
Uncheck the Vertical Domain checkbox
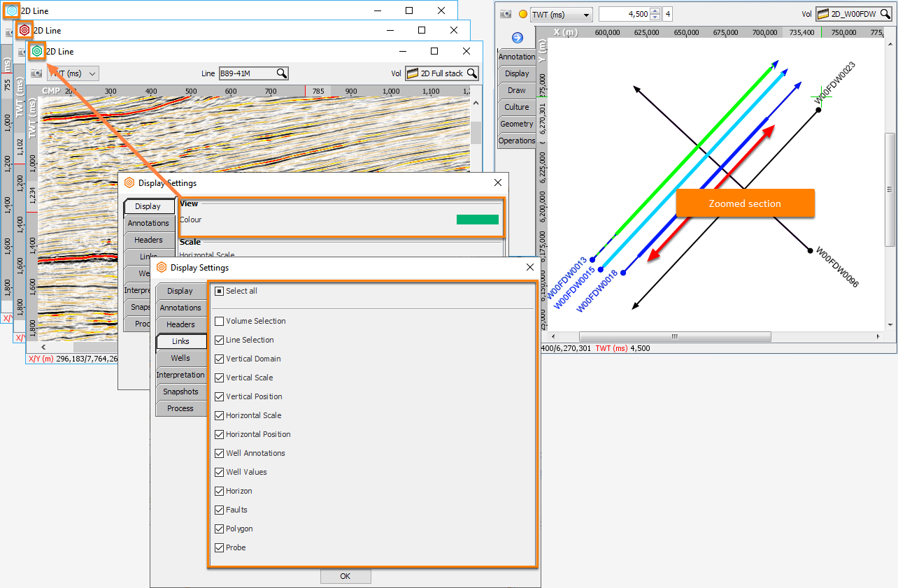[x=220, y=359]
